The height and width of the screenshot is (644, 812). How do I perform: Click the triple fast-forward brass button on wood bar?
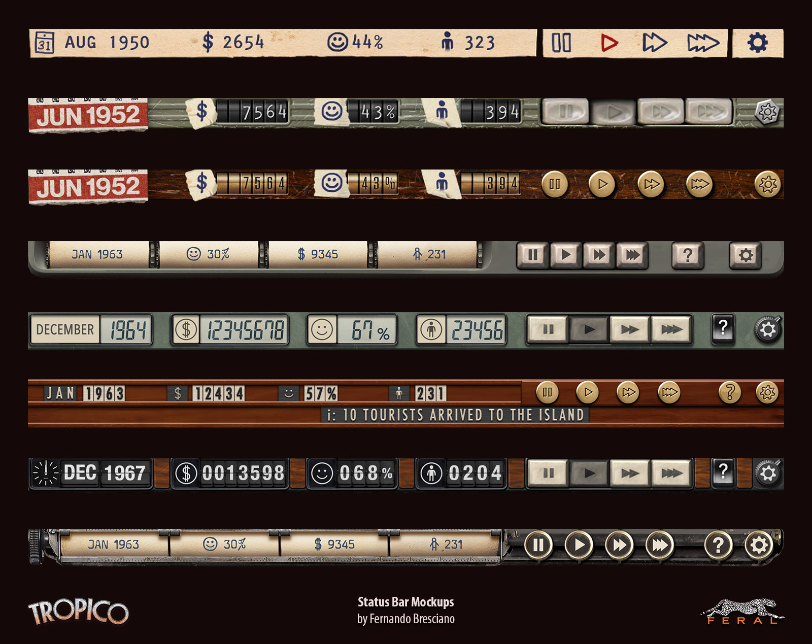coord(699,184)
